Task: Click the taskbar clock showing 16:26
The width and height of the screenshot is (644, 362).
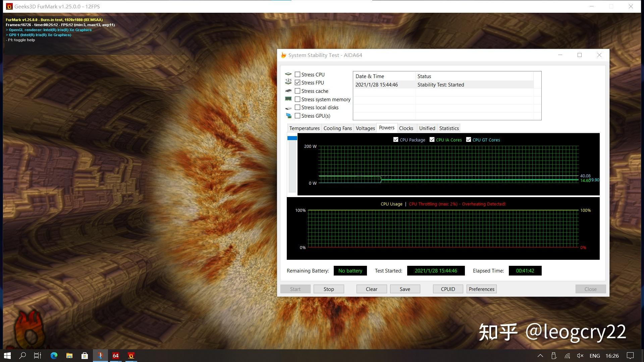Action: coord(612,356)
